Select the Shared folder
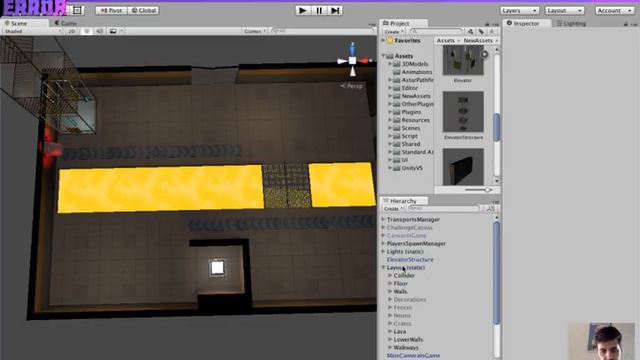This screenshot has height=360, width=640. coord(411,144)
